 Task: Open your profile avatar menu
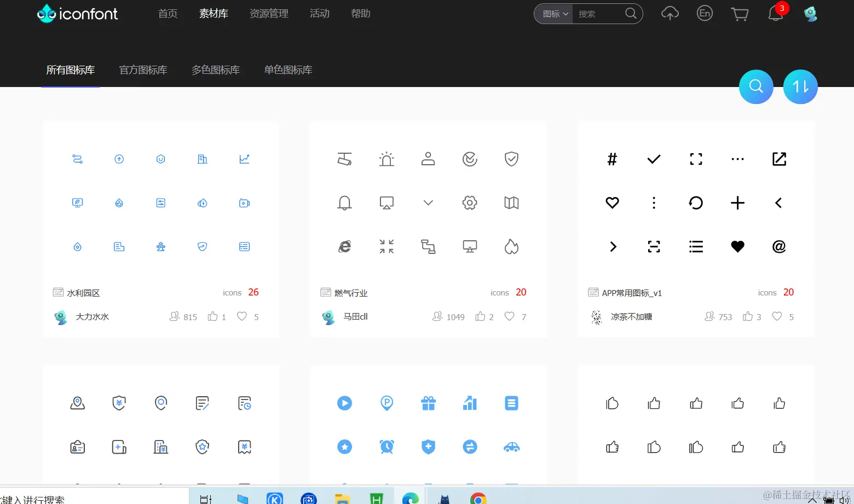(x=810, y=14)
